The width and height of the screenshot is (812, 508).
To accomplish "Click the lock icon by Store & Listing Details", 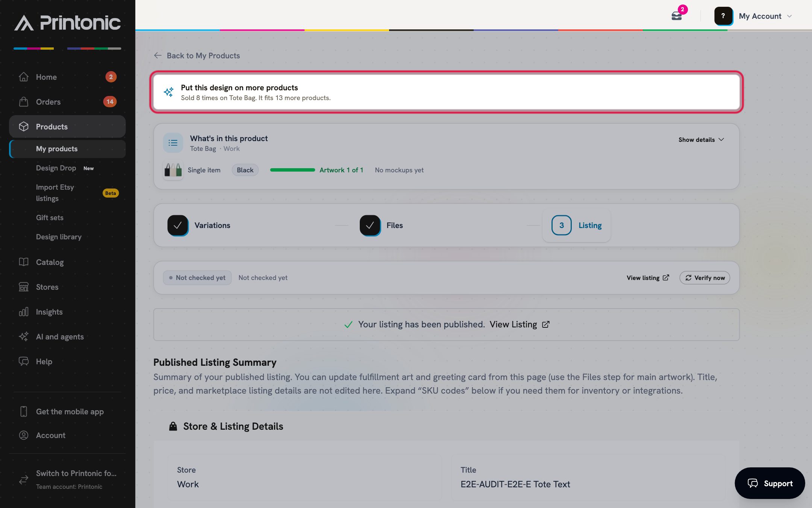I will (173, 426).
